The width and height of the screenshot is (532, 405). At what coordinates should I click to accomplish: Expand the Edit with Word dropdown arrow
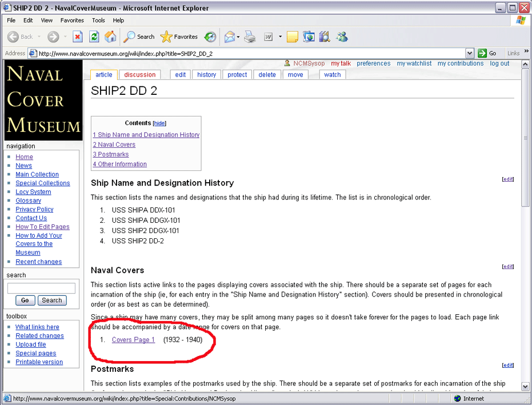pyautogui.click(x=281, y=37)
